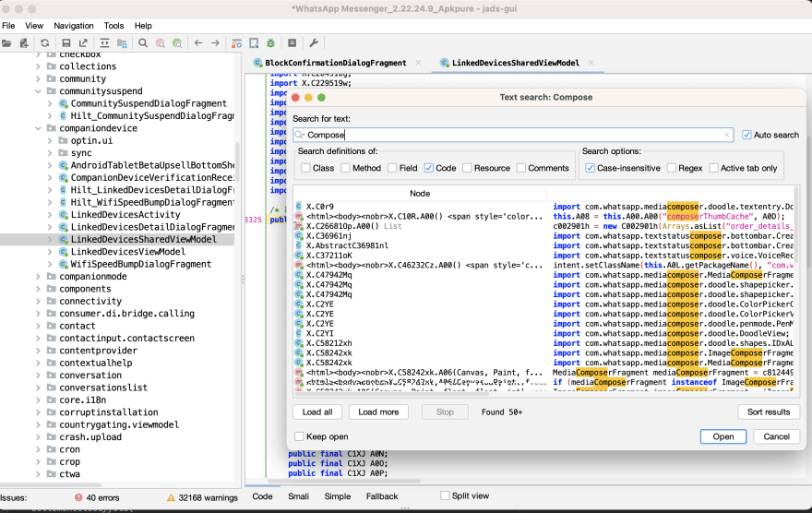This screenshot has width=812, height=513.
Task: Toggle the Deobfuscation toolbar icon
Action: coord(236,43)
